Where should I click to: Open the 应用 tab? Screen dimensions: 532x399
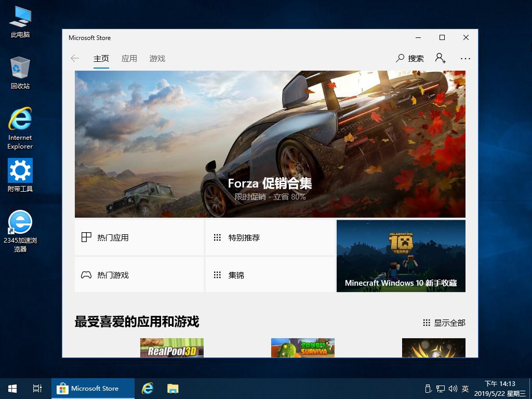(x=129, y=59)
